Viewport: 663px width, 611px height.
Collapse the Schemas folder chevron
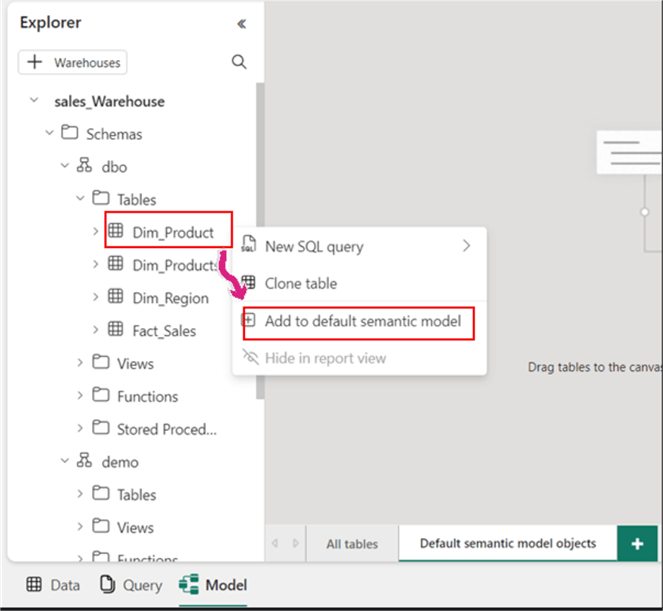(x=49, y=133)
